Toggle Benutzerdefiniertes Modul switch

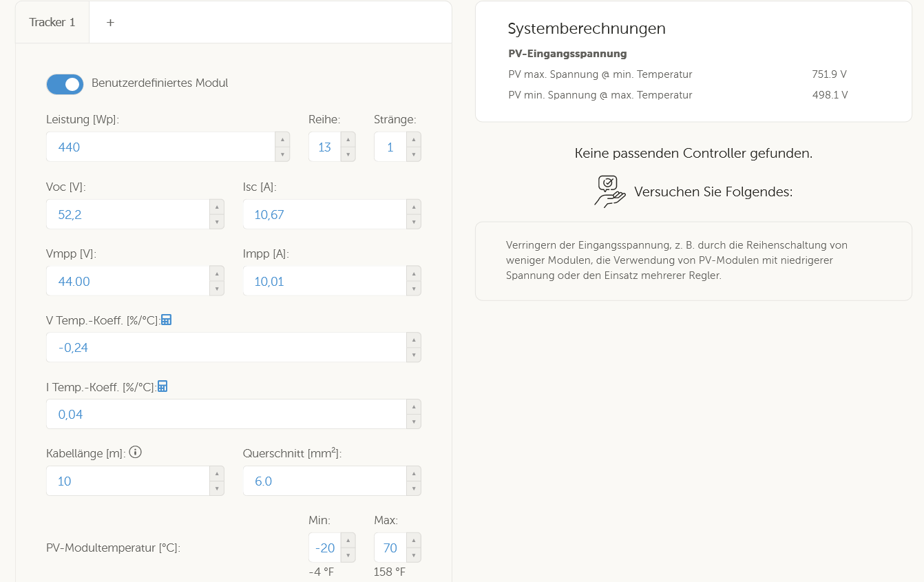tap(65, 84)
